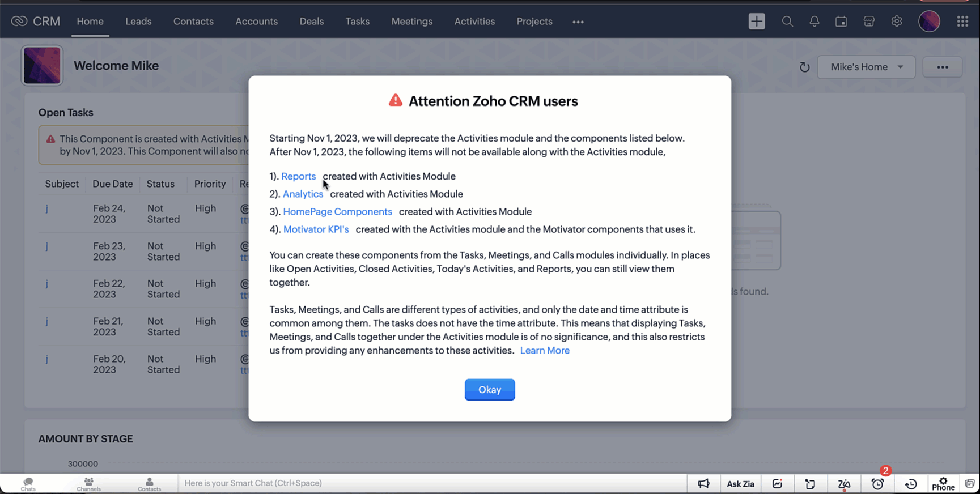Screen dimensions: 980x494
Task: Open Contacts in the bottom bar
Action: 150,484
